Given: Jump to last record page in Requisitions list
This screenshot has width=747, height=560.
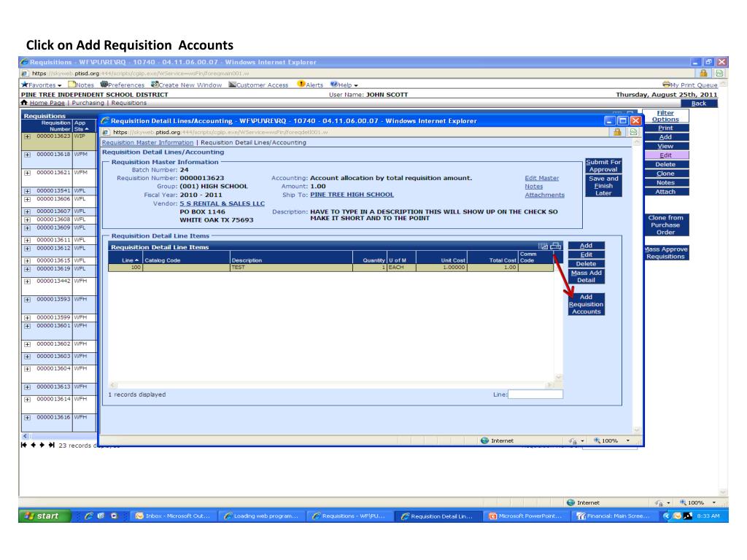Looking at the screenshot, I should [x=52, y=446].
